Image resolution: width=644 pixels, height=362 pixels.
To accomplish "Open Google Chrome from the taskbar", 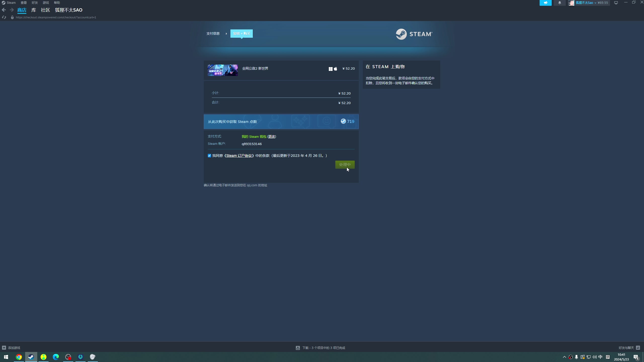I will (x=19, y=357).
